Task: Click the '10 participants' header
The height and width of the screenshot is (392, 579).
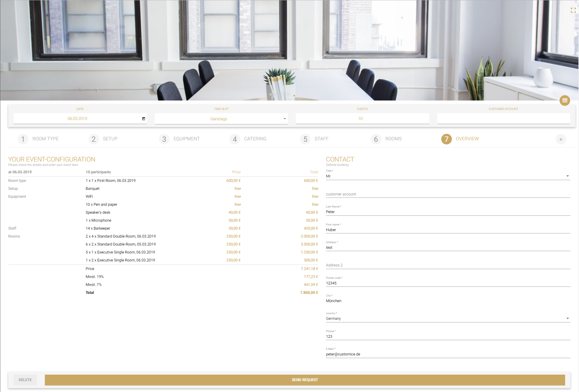Action: 98,172
